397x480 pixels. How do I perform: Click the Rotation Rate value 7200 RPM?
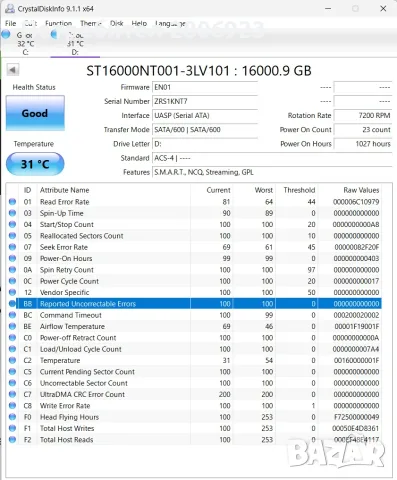point(363,116)
